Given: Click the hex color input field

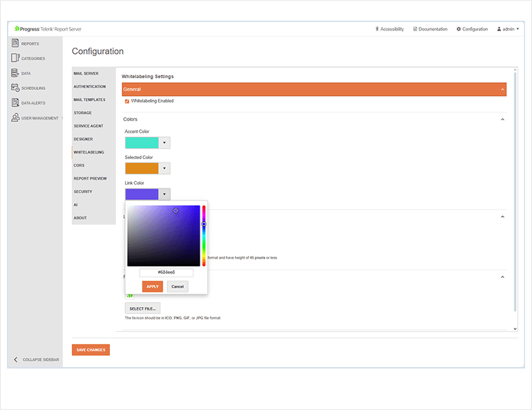Looking at the screenshot, I should (167, 272).
